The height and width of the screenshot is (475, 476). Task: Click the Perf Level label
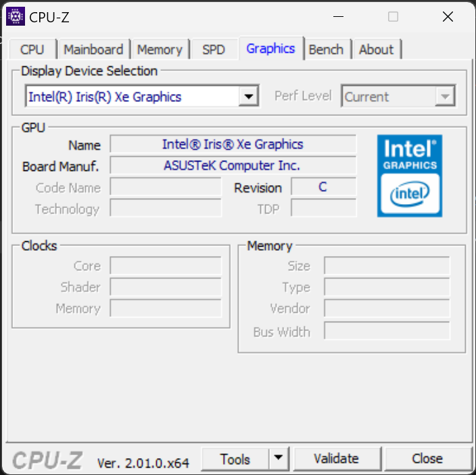pos(303,96)
